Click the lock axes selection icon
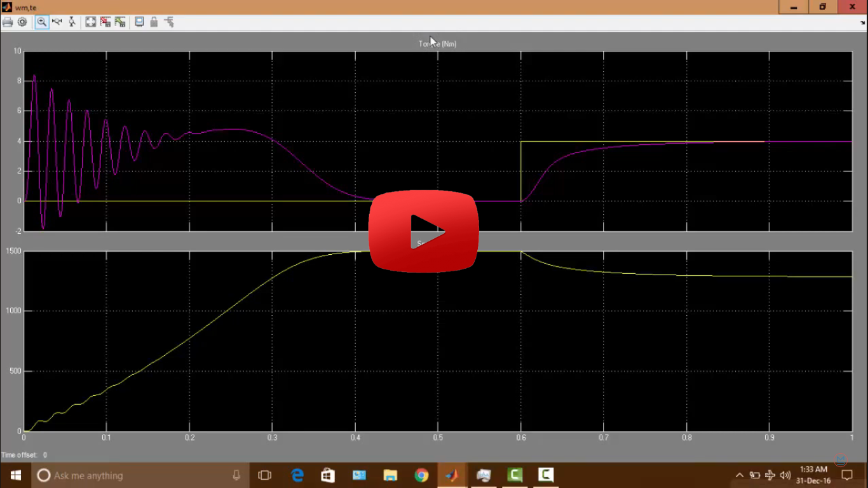Image resolution: width=868 pixels, height=488 pixels. coord(154,22)
